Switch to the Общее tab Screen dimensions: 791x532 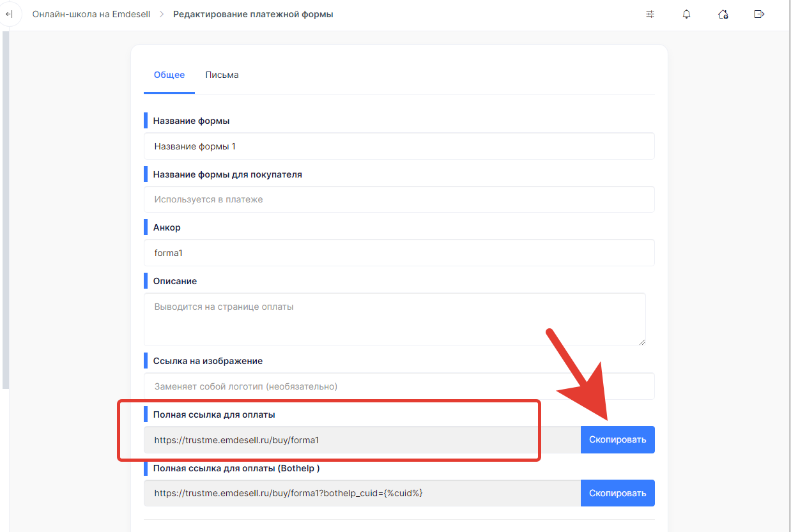coord(169,75)
